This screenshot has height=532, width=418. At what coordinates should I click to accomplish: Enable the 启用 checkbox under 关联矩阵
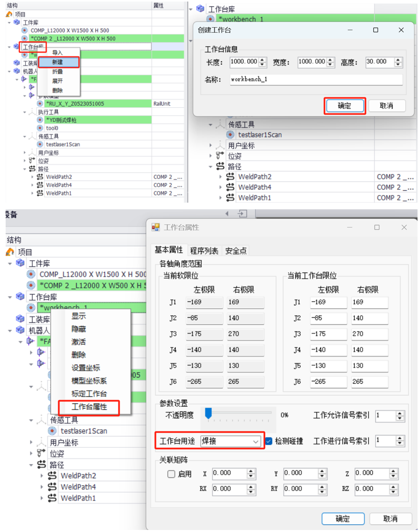pos(171,474)
